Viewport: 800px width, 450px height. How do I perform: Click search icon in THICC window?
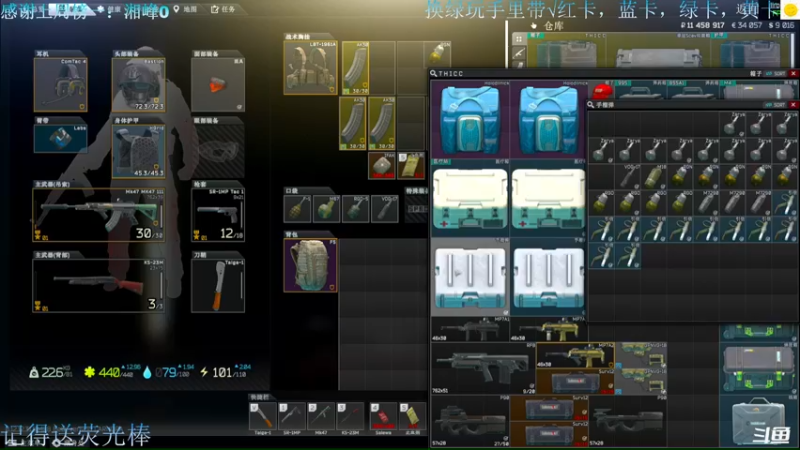pos(434,74)
